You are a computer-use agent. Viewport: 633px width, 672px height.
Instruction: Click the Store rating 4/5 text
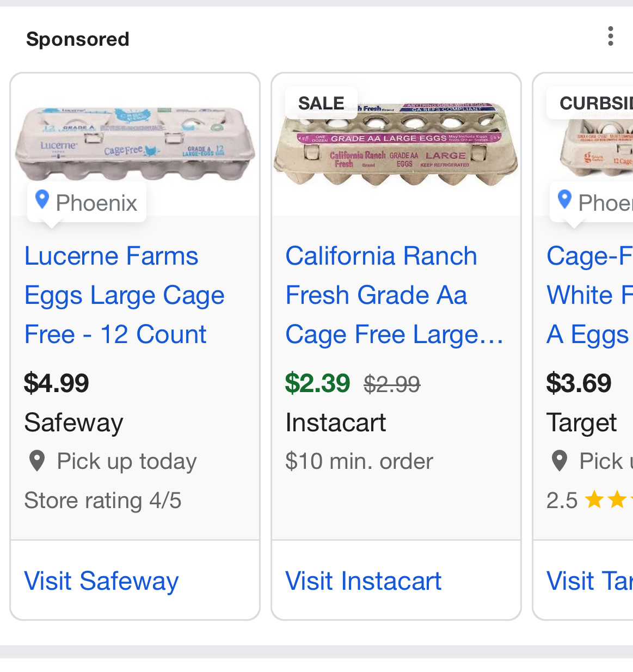click(x=103, y=500)
